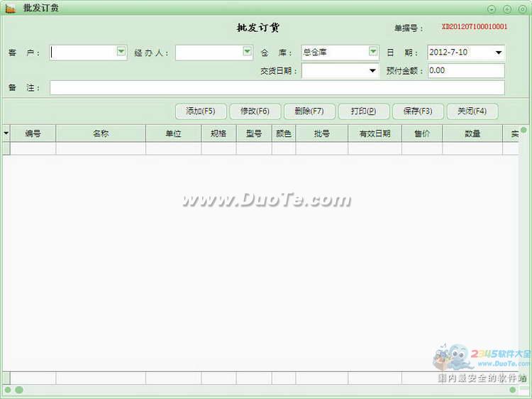This screenshot has height=399, width=532.
Task: Expand the 经办人 dropdown list
Action: tap(247, 52)
